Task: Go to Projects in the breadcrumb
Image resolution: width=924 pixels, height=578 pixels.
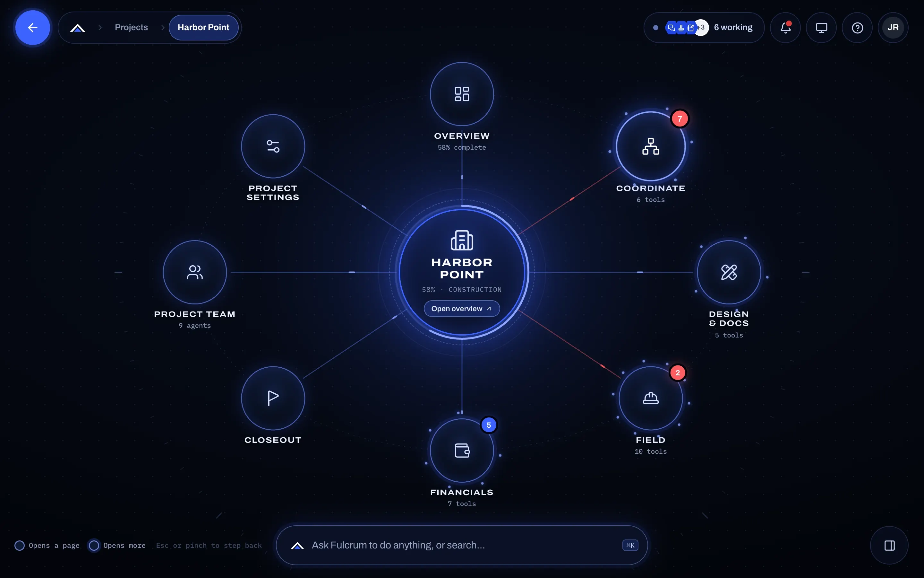Action: [131, 28]
